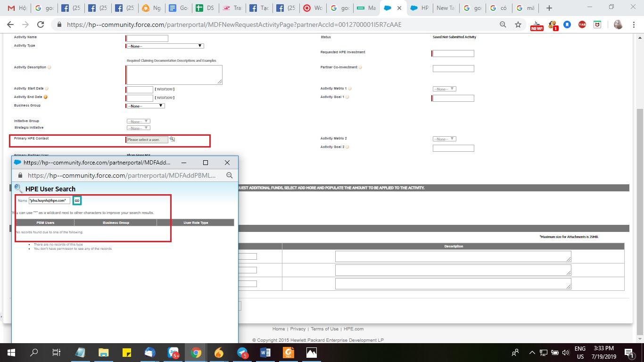Click the Chrome address bar URL
The height and width of the screenshot is (362, 644).
[x=234, y=25]
